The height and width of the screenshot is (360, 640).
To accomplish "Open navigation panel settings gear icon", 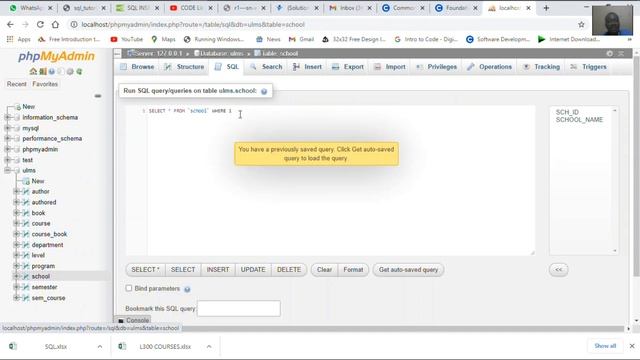I will [70, 71].
